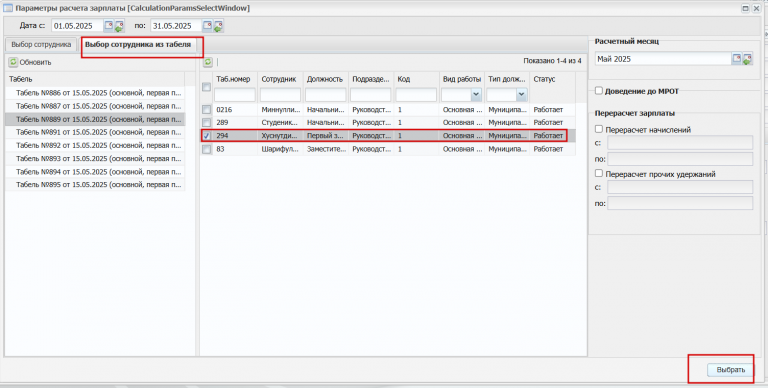Enable Доведение до МРОТ checkbox
768x388 pixels.
(x=599, y=91)
